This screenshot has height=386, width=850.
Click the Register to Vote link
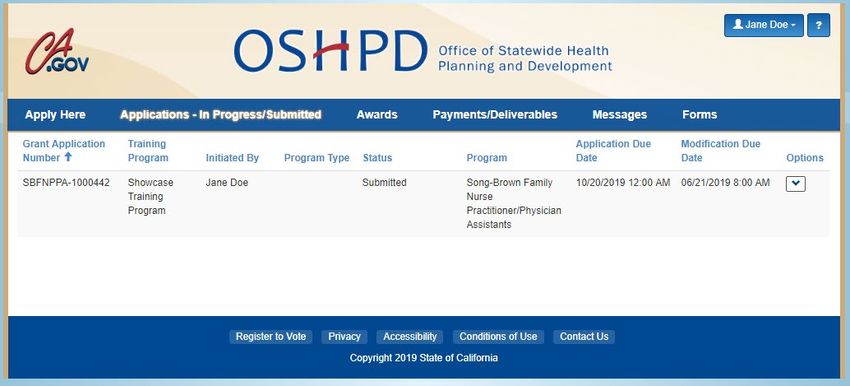click(x=271, y=337)
